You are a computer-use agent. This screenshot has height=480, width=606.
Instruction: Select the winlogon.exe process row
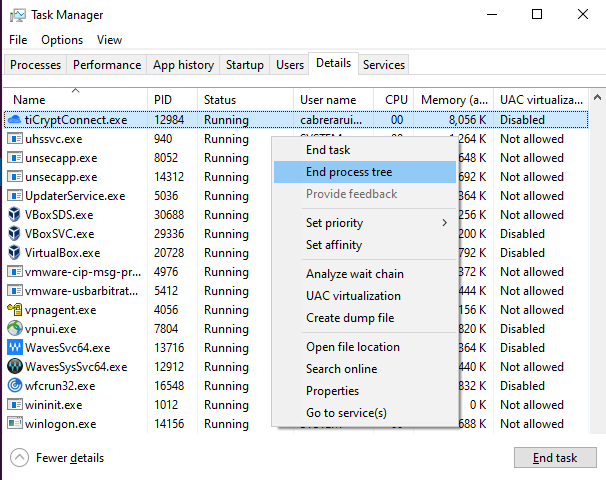coord(60,424)
